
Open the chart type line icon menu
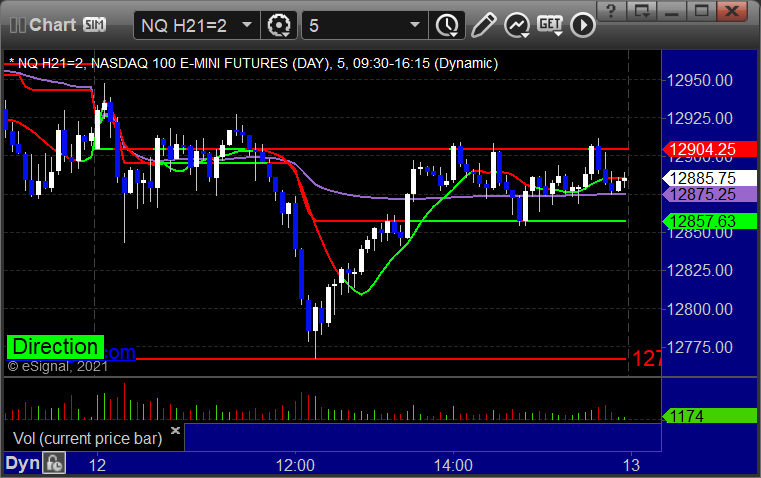point(516,26)
